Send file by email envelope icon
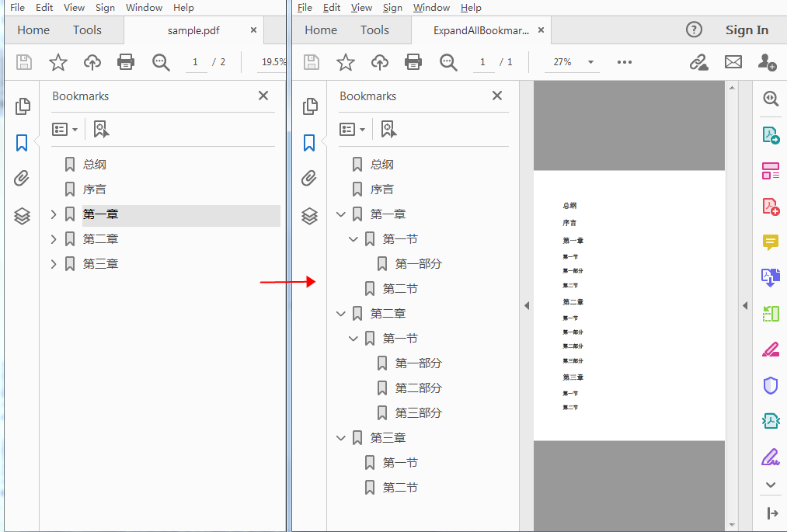The width and height of the screenshot is (787, 532). pos(733,62)
